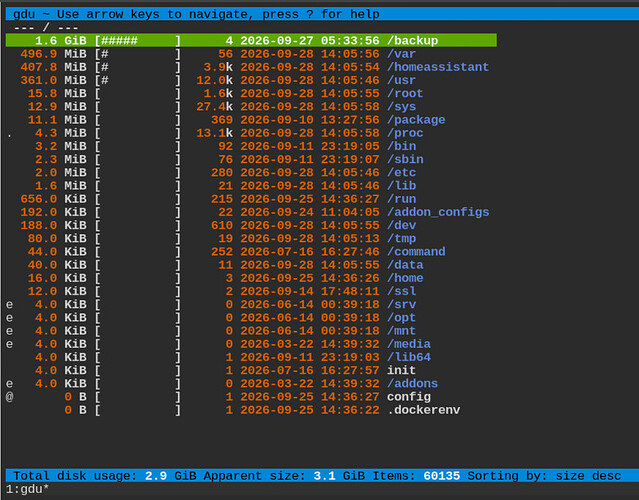Screen dimensions: 639x500
Task: Click the .dockerenv file name
Action: (423, 410)
